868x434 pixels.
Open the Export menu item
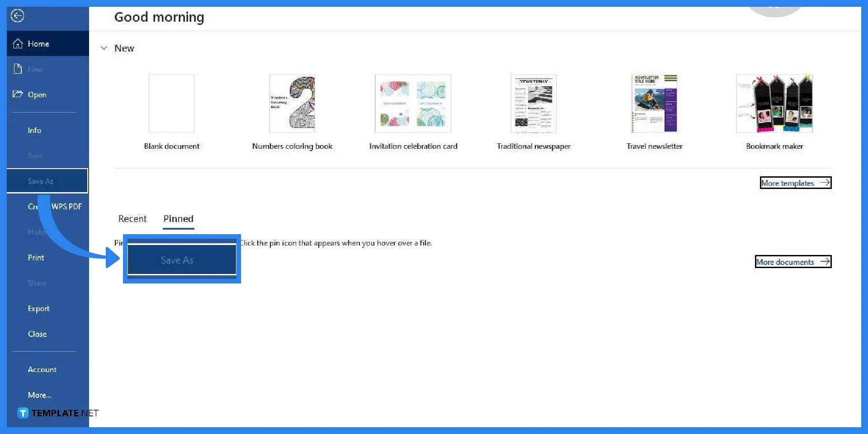click(x=39, y=308)
